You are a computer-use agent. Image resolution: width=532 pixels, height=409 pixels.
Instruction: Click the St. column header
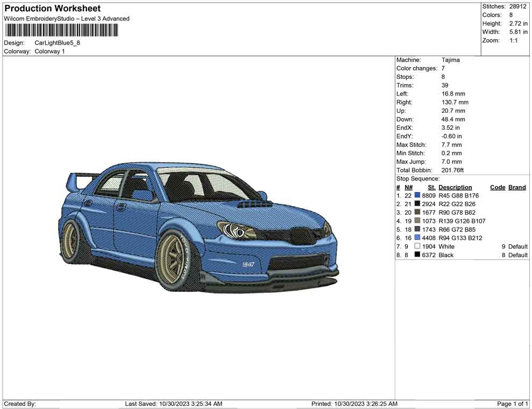point(432,187)
